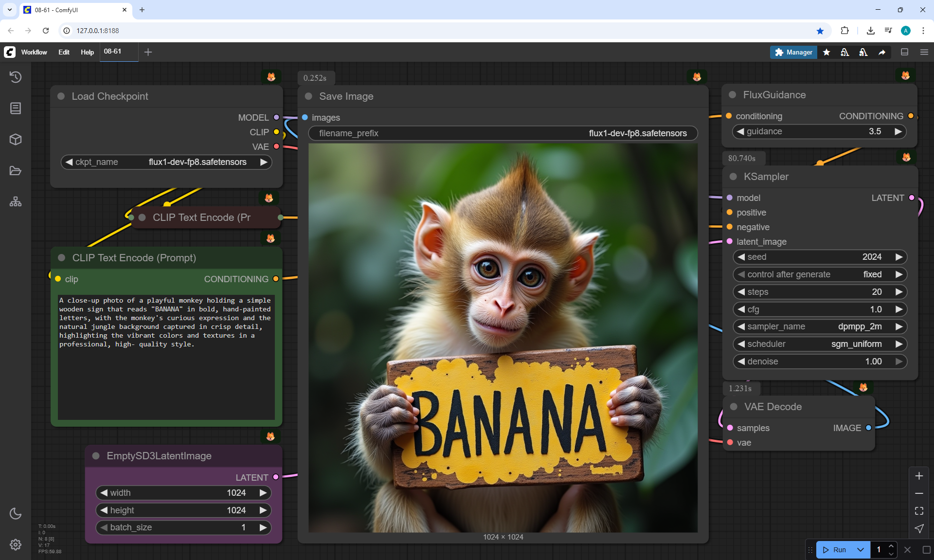Click the fit view icon
This screenshot has height=560, width=934.
point(919,511)
